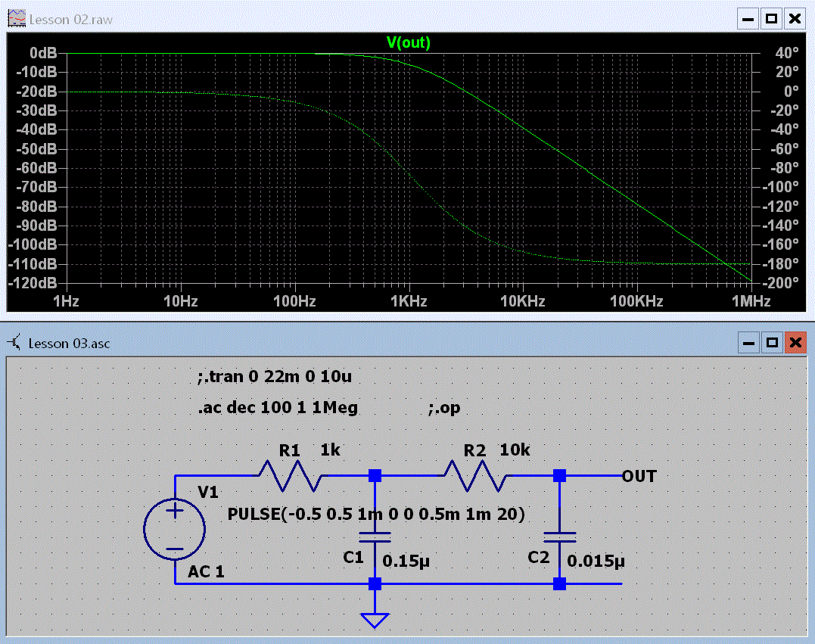
Task: Click the PULSE source value text
Action: 376,515
